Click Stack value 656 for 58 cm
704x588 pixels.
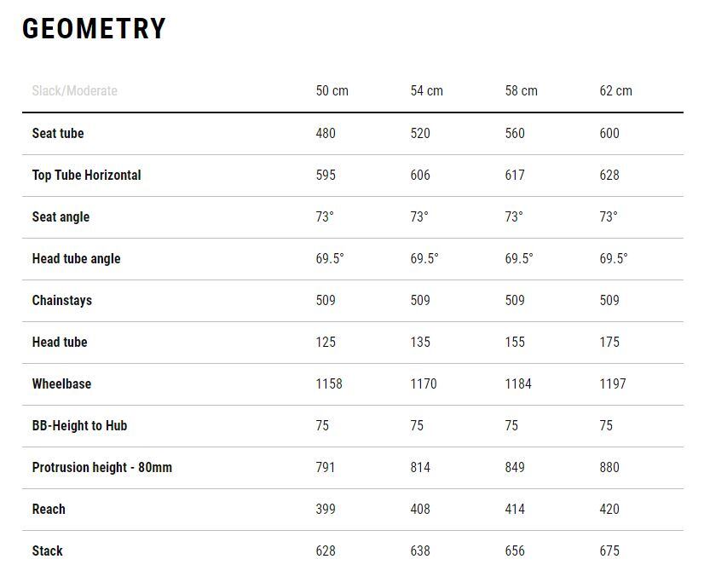pos(515,551)
